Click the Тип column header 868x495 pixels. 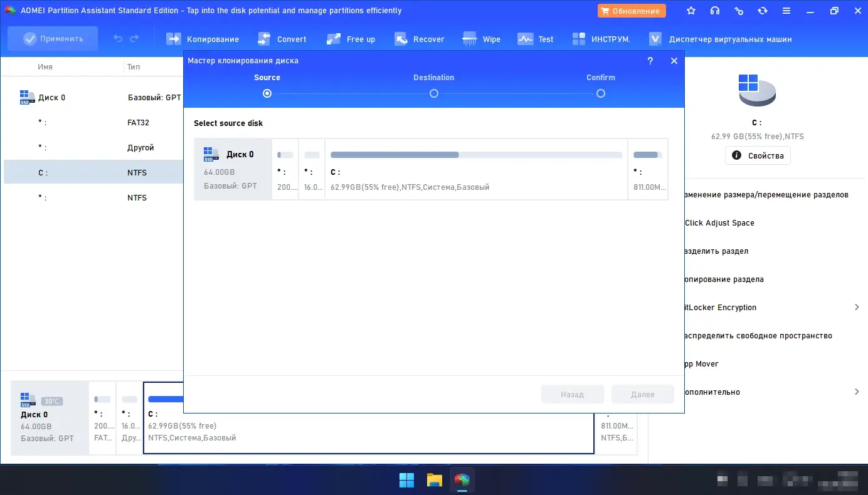click(134, 67)
